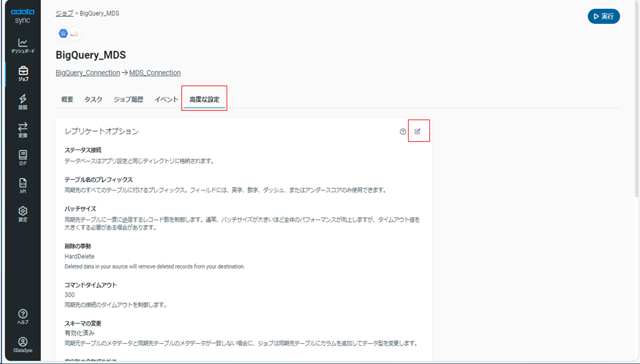640x364 pixels.
Task: Open the MDS_Connection link
Action: click(x=155, y=73)
